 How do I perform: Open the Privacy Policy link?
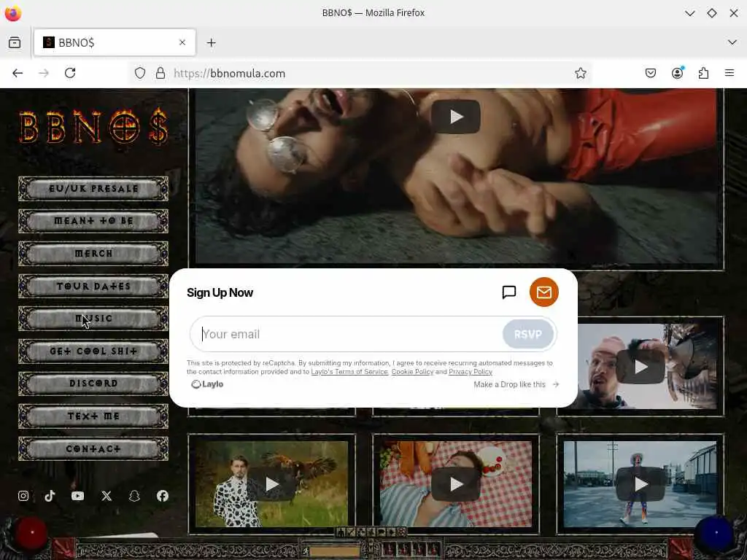coord(471,372)
